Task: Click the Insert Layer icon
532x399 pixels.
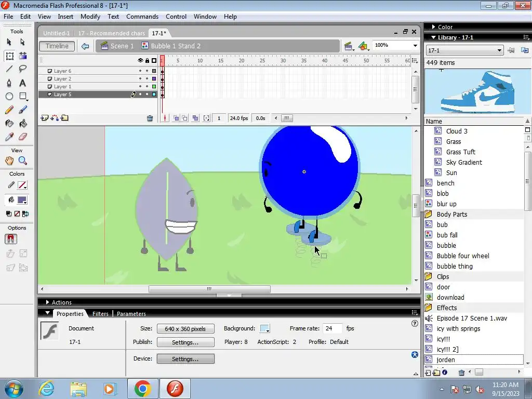Action: [x=45, y=118]
